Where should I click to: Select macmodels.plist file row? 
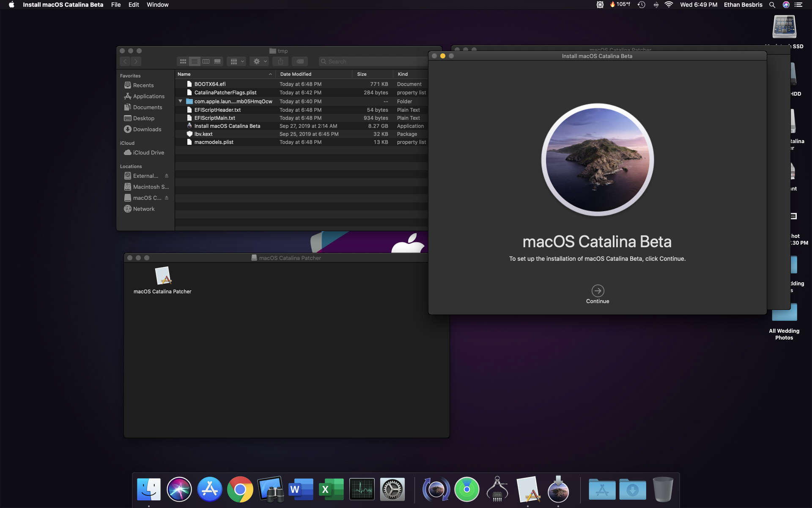[x=302, y=142]
